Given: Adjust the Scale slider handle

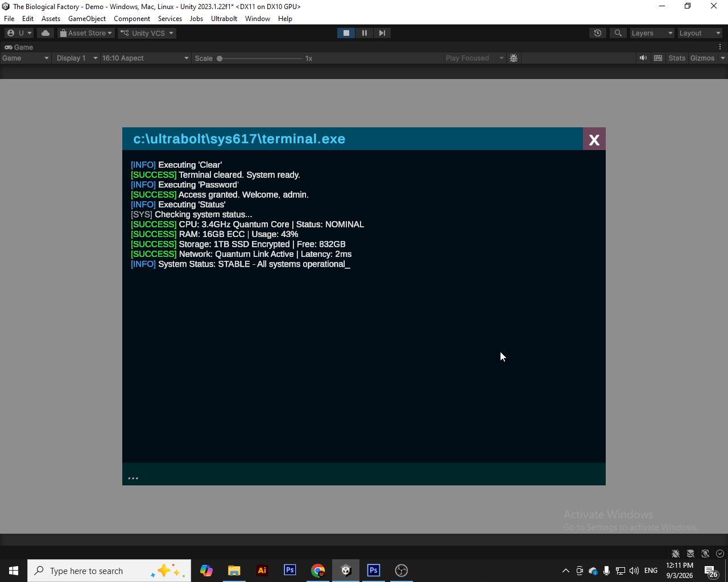Looking at the screenshot, I should coord(220,59).
